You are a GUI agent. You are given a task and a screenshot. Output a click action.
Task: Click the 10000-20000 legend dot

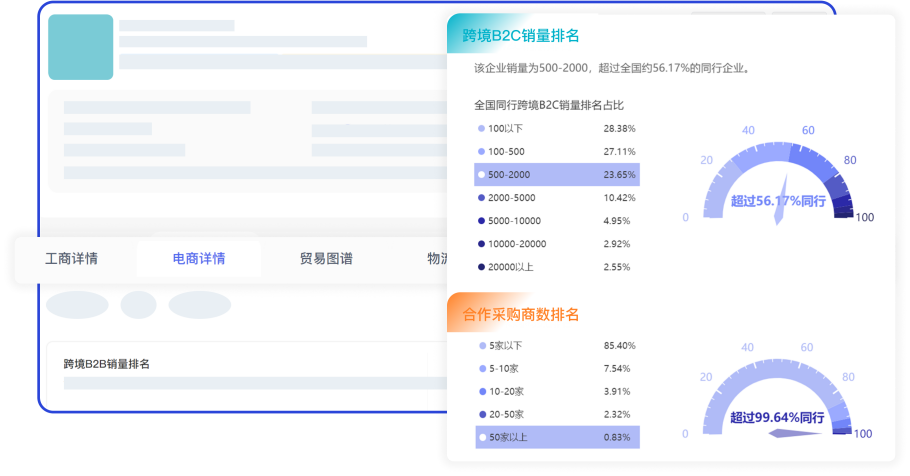pos(481,244)
